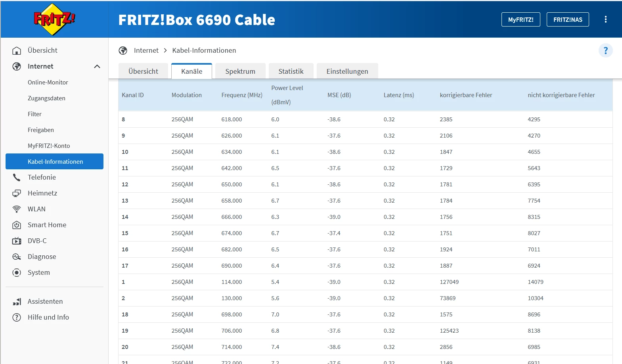Click the MyFRITZ! button

coord(521,19)
